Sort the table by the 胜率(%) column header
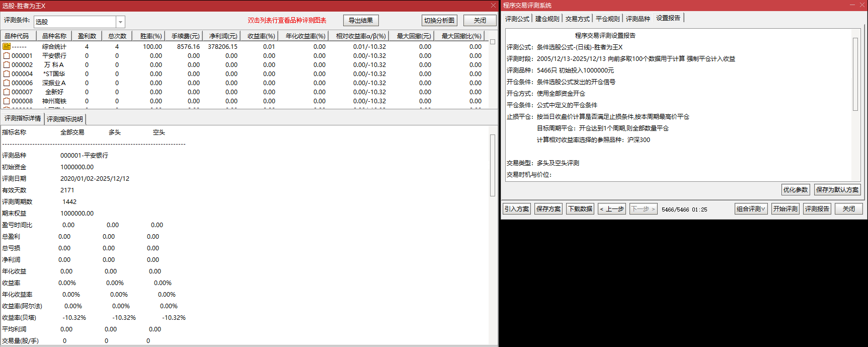 [x=151, y=36]
